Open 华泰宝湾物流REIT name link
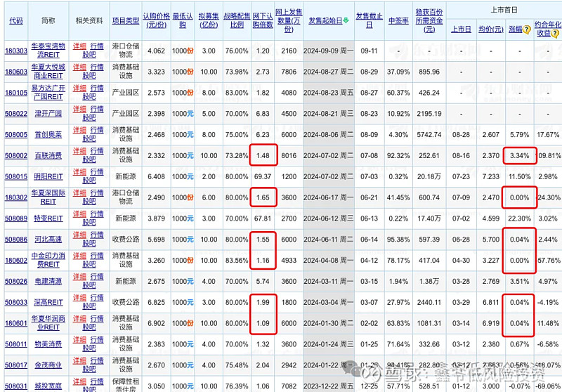 point(48,51)
